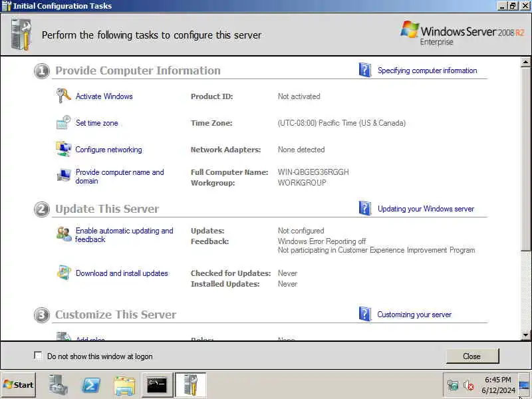Click help icon beside Updating your Windows server
Screen dimensions: 532x399
[x=364, y=208]
